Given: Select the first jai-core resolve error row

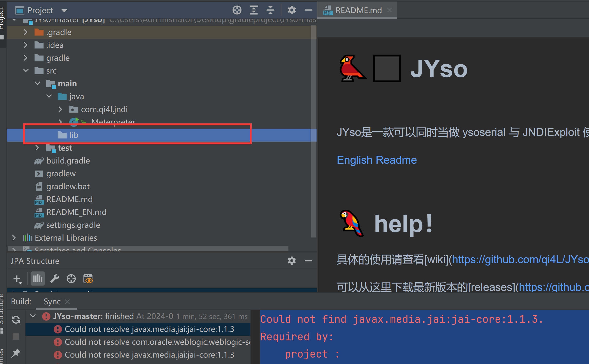Looking at the screenshot, I should [x=138, y=329].
